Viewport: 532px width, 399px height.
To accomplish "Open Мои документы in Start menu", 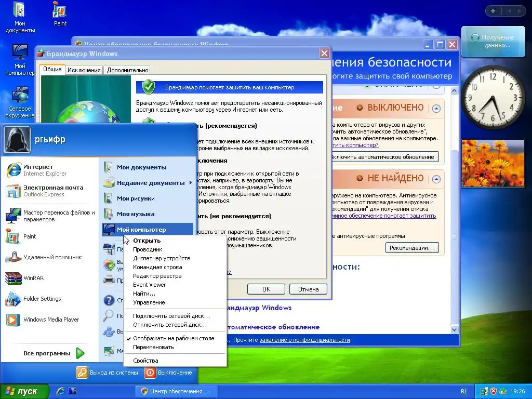I will tap(147, 167).
